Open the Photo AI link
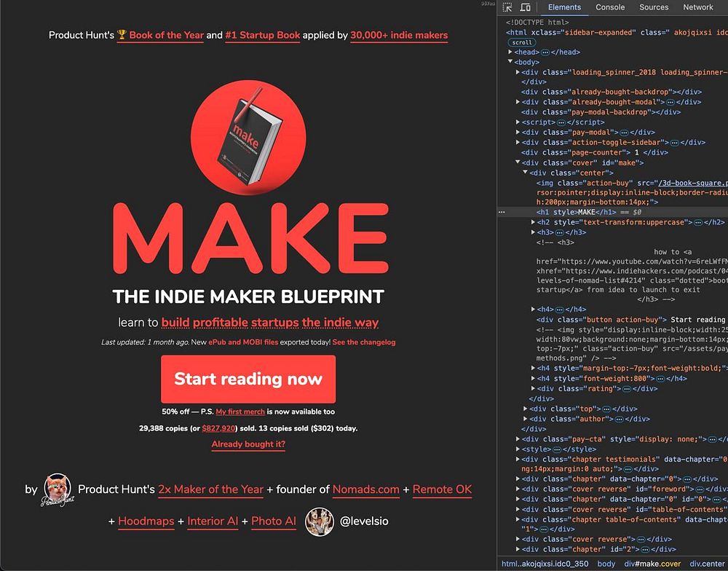Screen dimensions: 728x571 click(274, 521)
